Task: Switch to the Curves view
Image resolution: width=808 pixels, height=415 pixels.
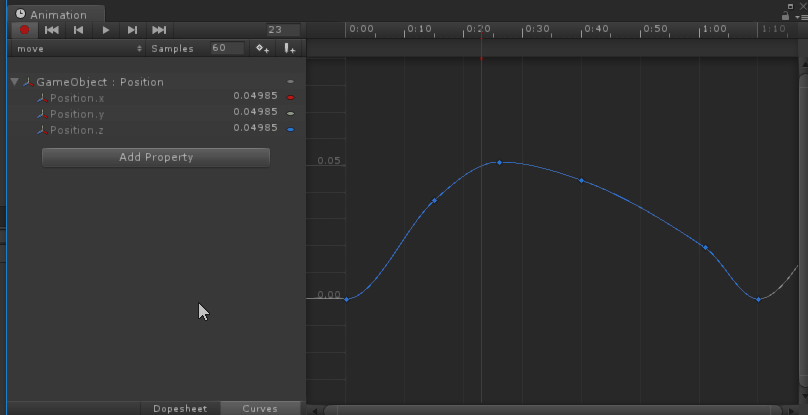Action: (260, 408)
